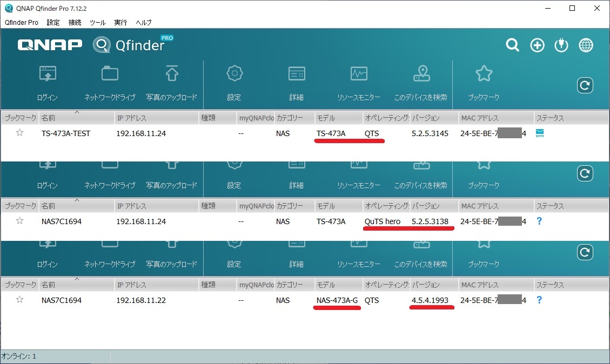610x364 pixels.
Task: Select the NAS7C1694 name in the QuTS hero row
Action: (x=62, y=221)
